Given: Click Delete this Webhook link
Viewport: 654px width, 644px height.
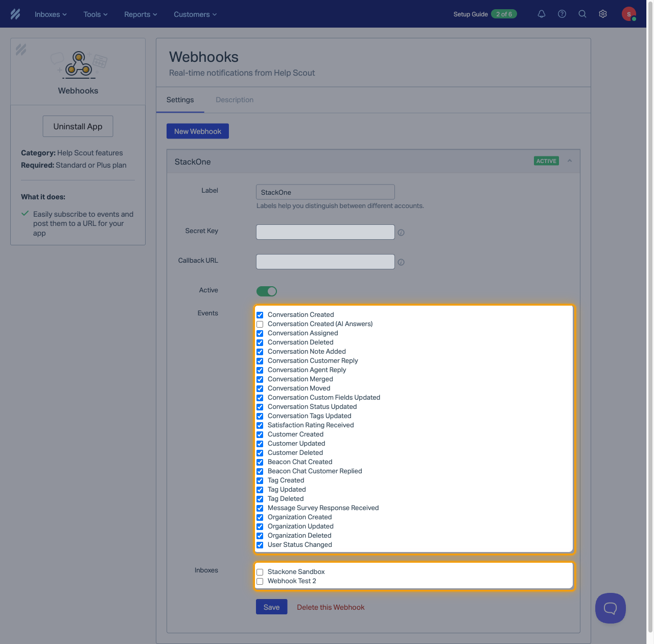Looking at the screenshot, I should (x=331, y=607).
